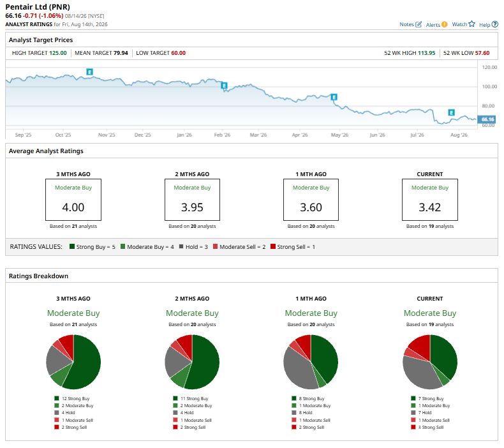Click the Analyst Target Prices heading
Viewport: 504px width, 448px height.
click(41, 40)
